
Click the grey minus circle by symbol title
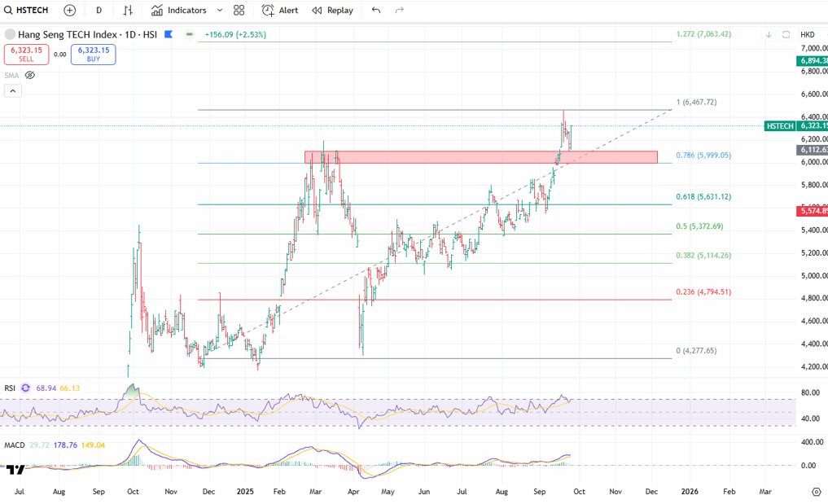(x=190, y=34)
